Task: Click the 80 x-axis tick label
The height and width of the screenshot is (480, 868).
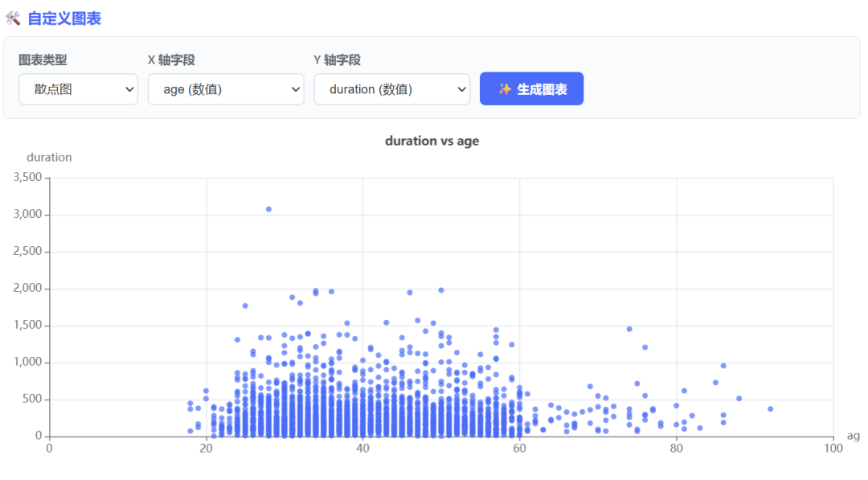Action: click(x=676, y=449)
